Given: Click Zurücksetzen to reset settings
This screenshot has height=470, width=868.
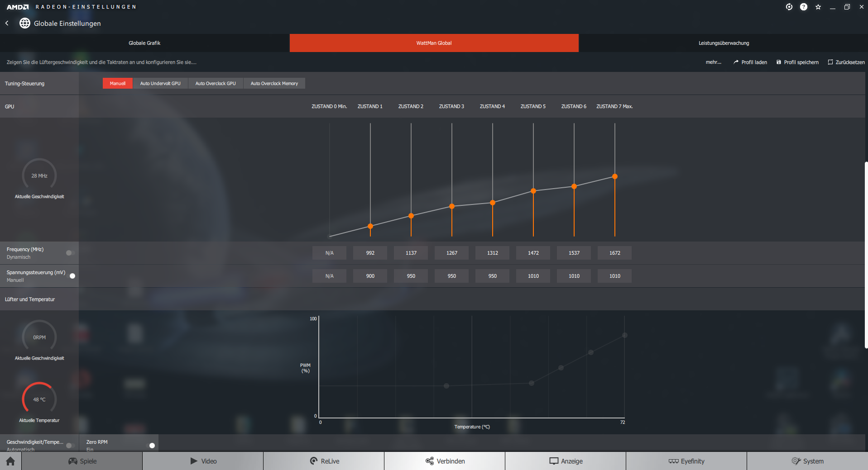Looking at the screenshot, I should point(846,62).
